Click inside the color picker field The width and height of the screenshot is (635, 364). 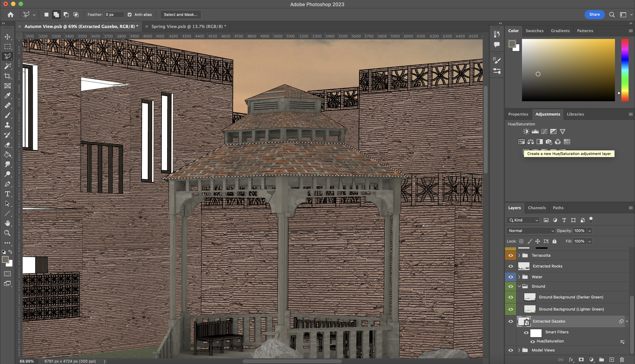click(x=568, y=70)
